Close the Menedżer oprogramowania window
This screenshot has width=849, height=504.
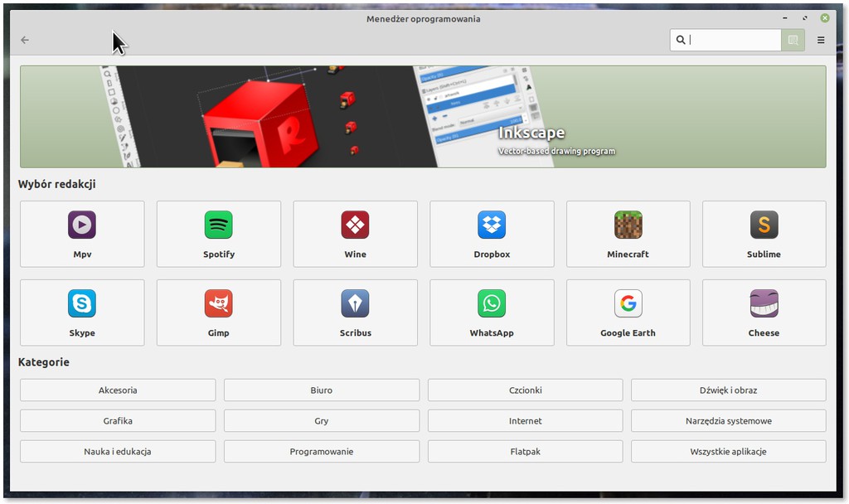pos(825,18)
